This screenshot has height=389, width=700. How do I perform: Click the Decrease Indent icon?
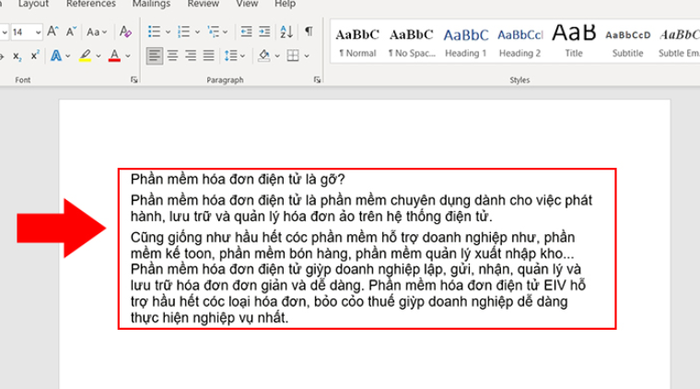tap(246, 32)
